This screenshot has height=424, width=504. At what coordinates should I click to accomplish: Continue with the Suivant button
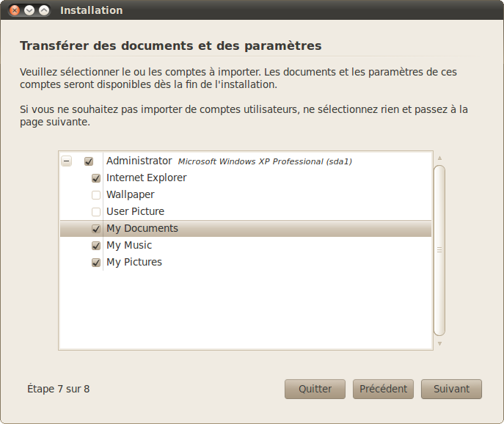[x=451, y=389]
